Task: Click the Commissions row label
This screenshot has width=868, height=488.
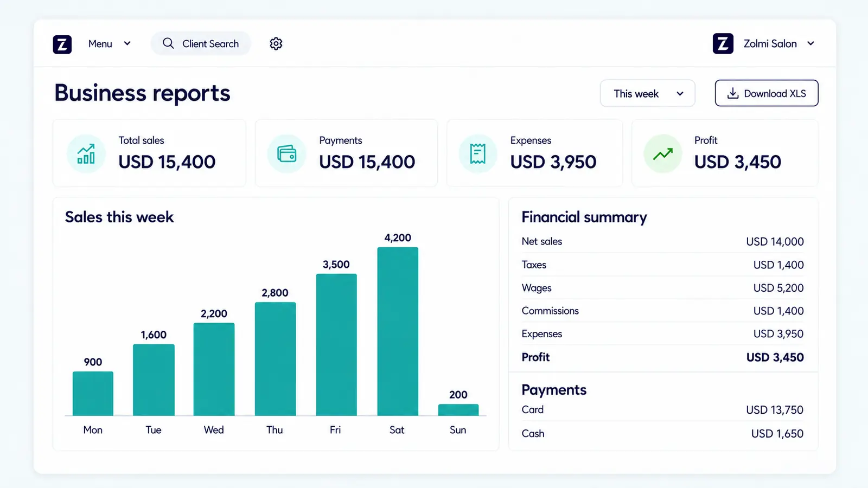Action: (x=550, y=311)
